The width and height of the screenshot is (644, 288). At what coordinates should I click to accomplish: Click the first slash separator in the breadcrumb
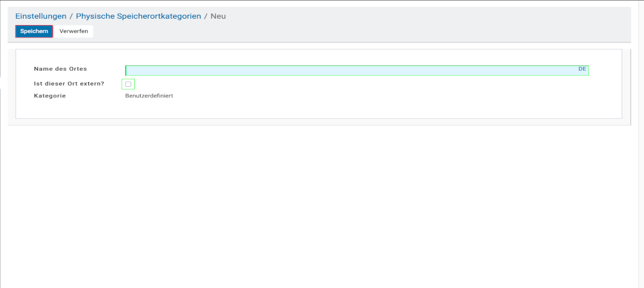click(71, 16)
